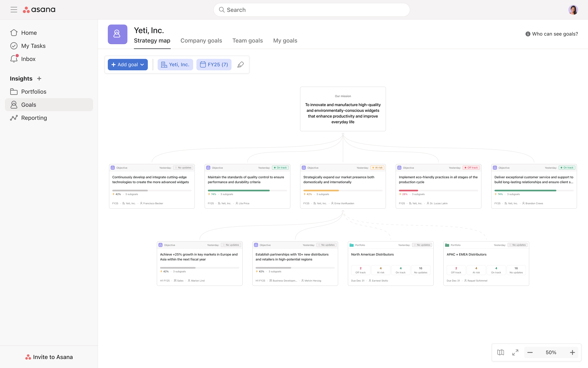Click red progress bar on eco-friendly practices card

tap(439, 191)
